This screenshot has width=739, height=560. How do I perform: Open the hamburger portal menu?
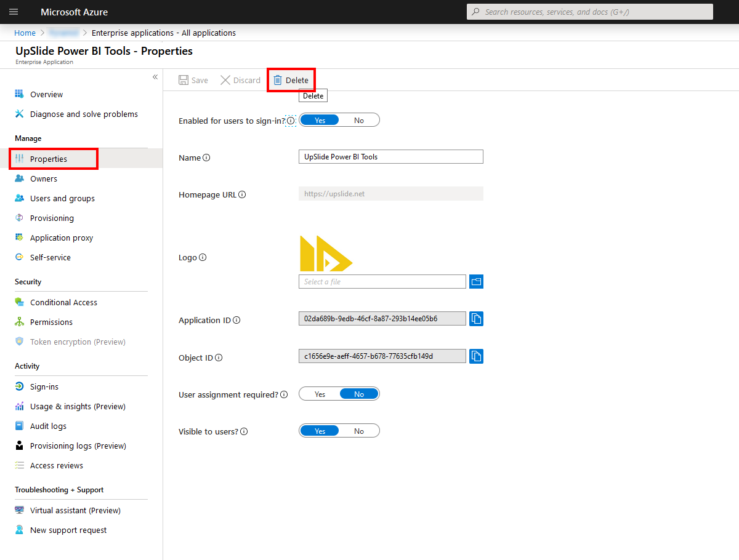[14, 12]
